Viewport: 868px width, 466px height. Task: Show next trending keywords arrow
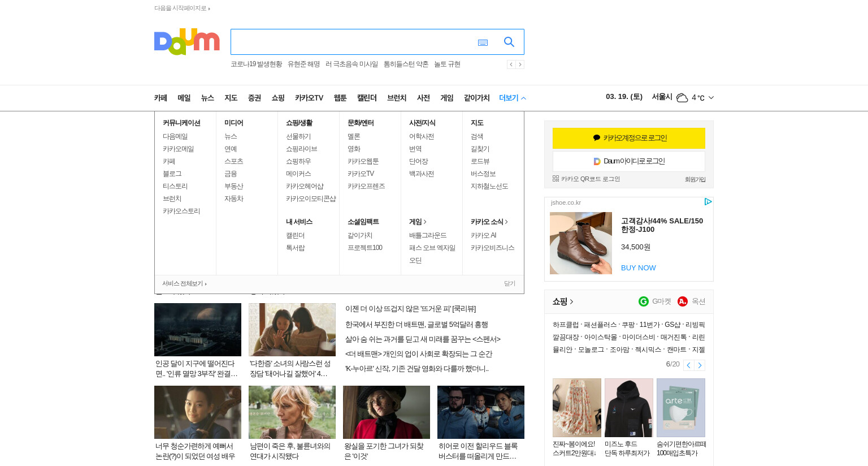tap(520, 64)
